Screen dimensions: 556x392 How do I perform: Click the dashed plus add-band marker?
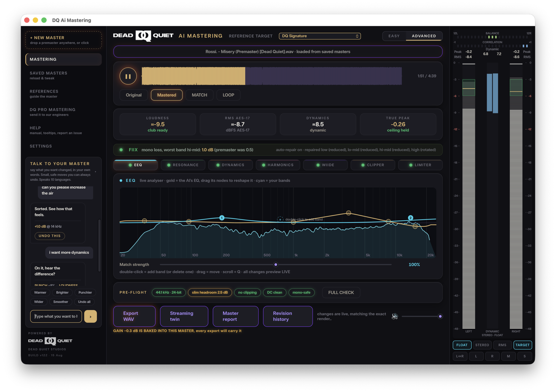(x=280, y=219)
